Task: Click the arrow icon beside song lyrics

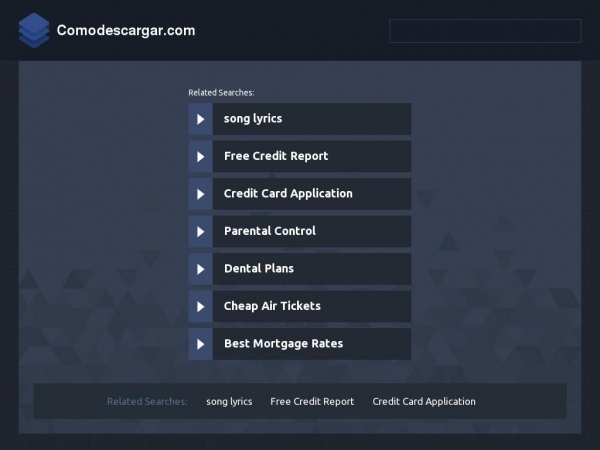Action: (201, 119)
